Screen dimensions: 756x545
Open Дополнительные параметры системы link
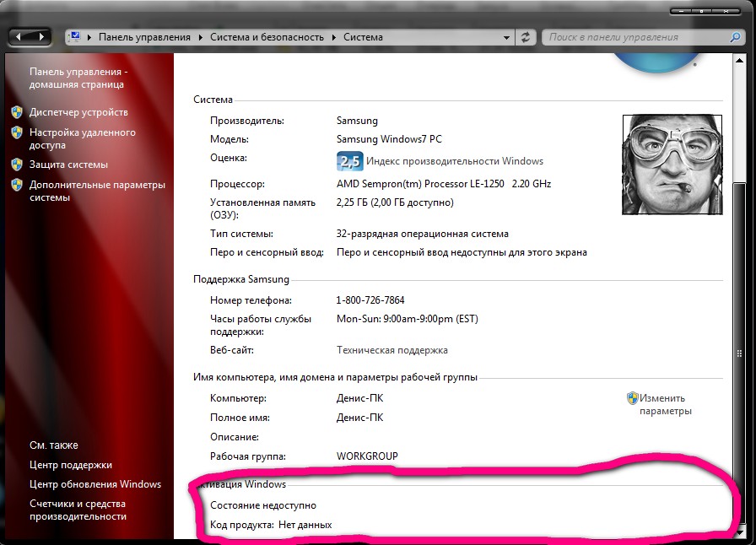[x=97, y=191]
